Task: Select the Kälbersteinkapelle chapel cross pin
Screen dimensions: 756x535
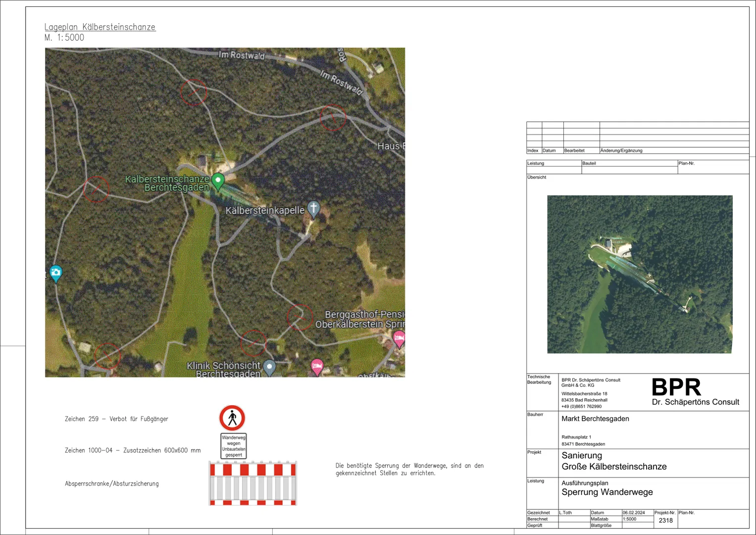Action: (x=313, y=208)
